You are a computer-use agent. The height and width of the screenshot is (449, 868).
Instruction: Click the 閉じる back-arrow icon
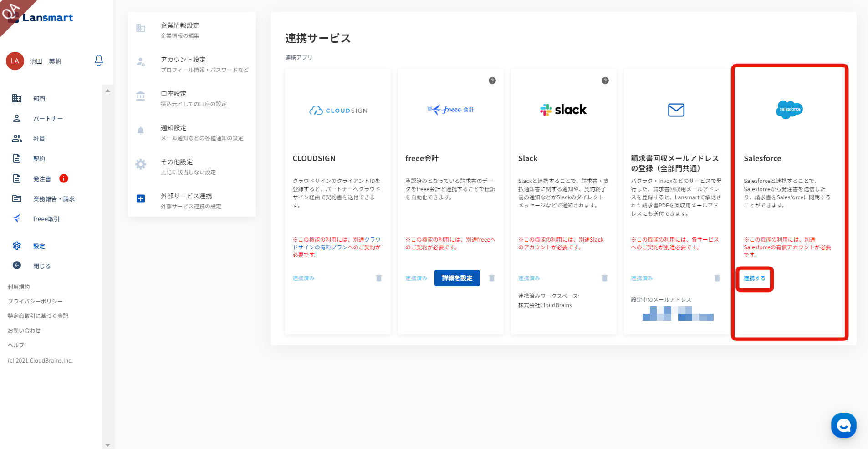click(17, 266)
